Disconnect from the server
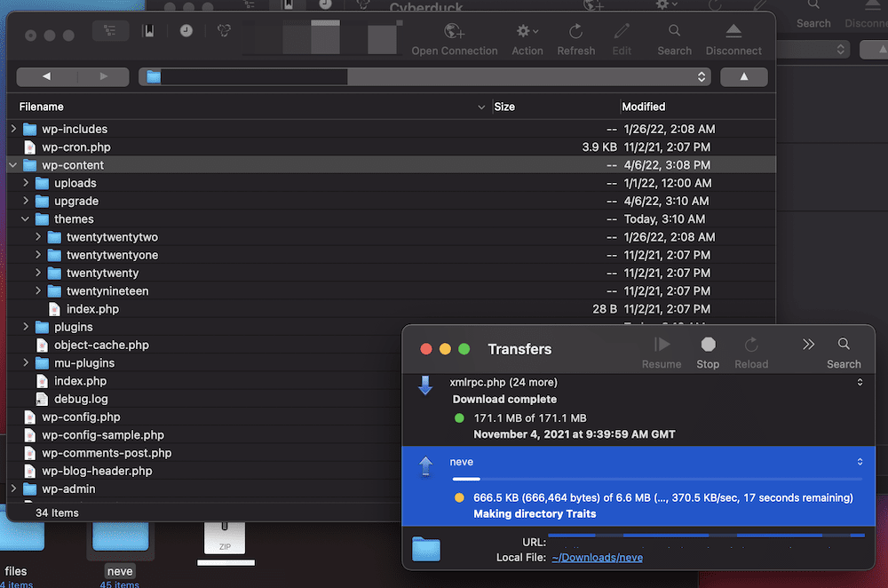888x588 pixels. [733, 36]
